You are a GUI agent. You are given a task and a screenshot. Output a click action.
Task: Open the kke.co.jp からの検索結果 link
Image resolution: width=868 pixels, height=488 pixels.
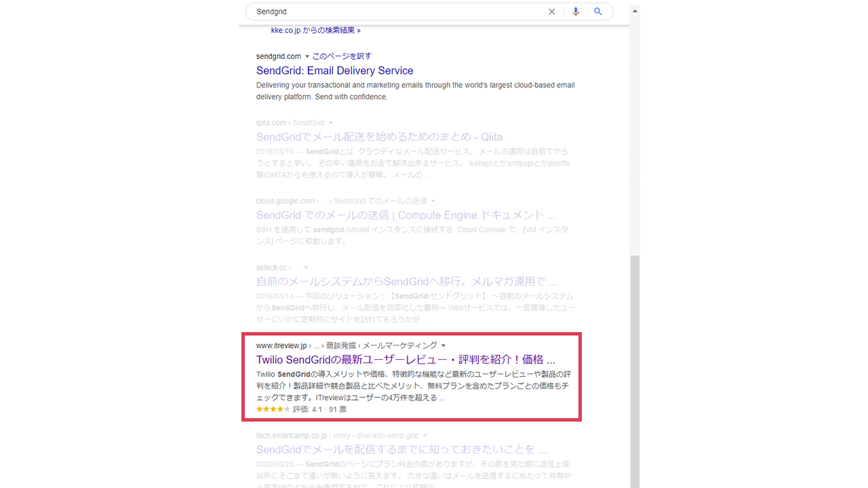point(315,30)
